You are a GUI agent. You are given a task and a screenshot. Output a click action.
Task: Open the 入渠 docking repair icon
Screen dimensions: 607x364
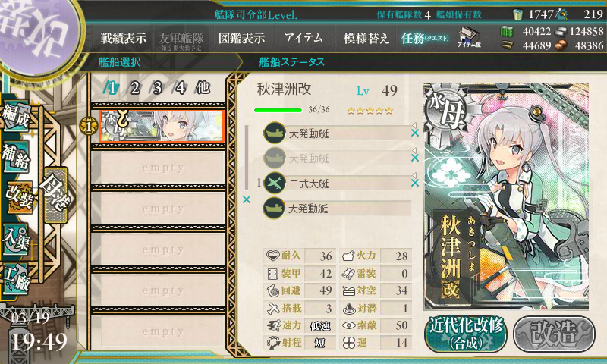[16, 240]
